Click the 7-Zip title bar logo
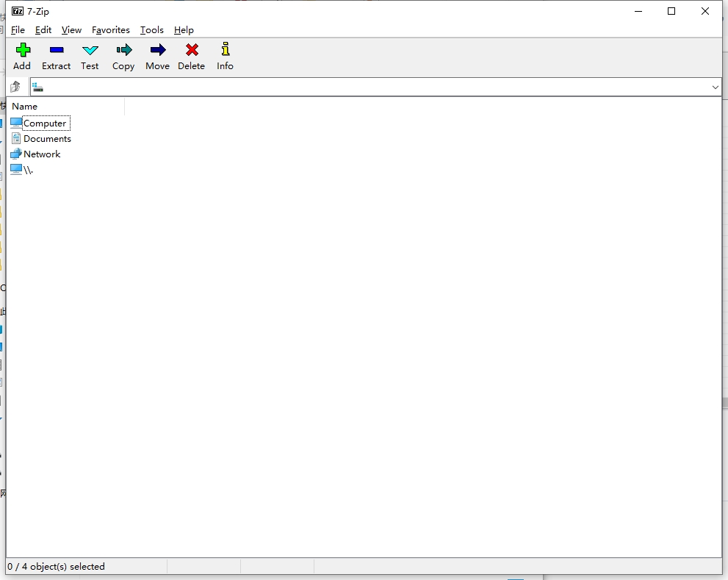Viewport: 728px width, 580px height. (x=18, y=11)
